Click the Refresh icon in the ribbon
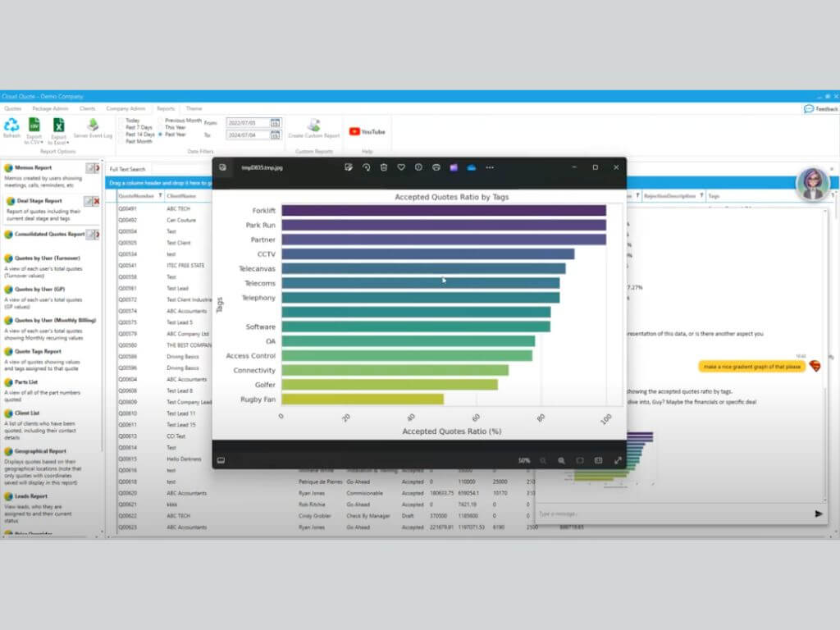The height and width of the screenshot is (630, 840). 11,126
